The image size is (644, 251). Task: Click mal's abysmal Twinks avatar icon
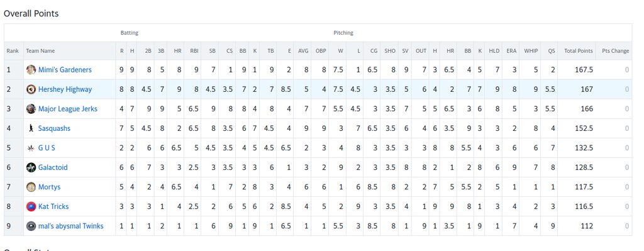pyautogui.click(x=31, y=226)
